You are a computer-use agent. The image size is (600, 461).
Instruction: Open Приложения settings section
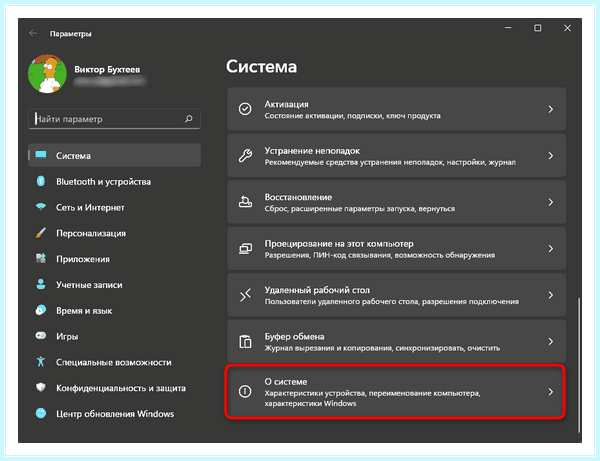pyautogui.click(x=114, y=259)
